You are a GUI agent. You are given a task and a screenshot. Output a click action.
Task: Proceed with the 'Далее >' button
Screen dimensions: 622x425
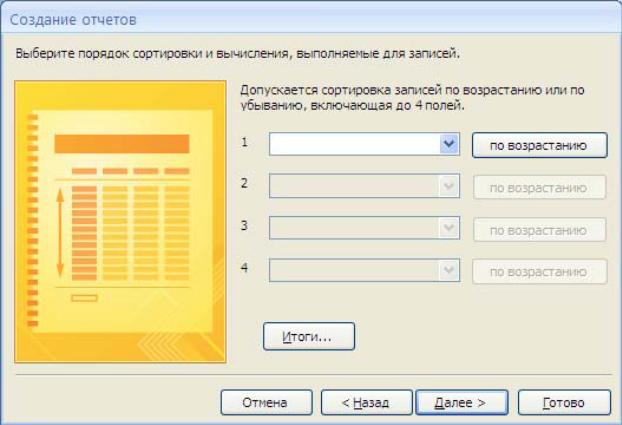462,402
